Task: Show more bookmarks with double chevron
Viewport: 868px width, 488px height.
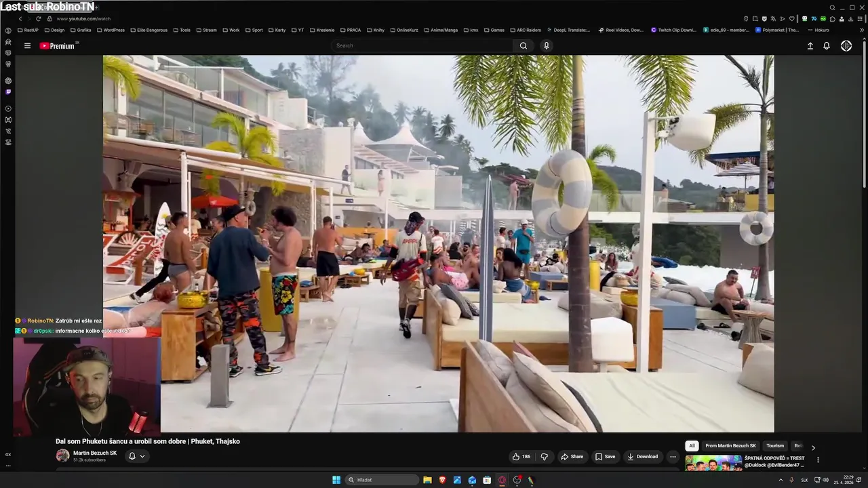Action: [x=863, y=30]
